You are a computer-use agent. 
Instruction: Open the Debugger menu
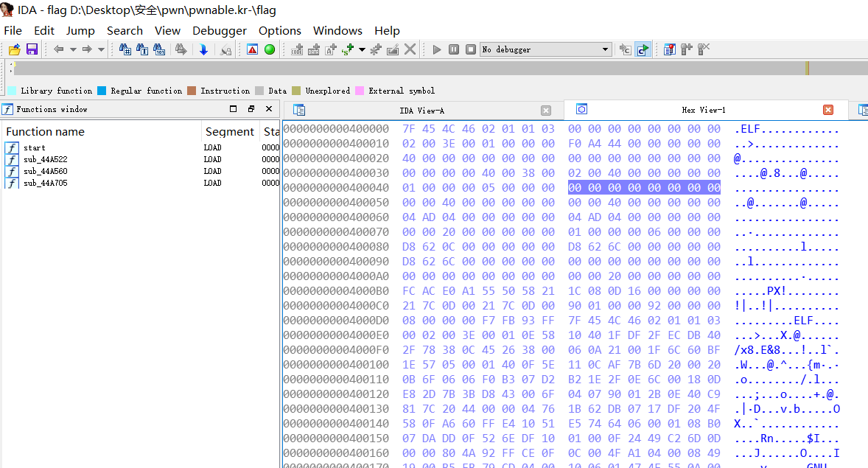point(220,30)
